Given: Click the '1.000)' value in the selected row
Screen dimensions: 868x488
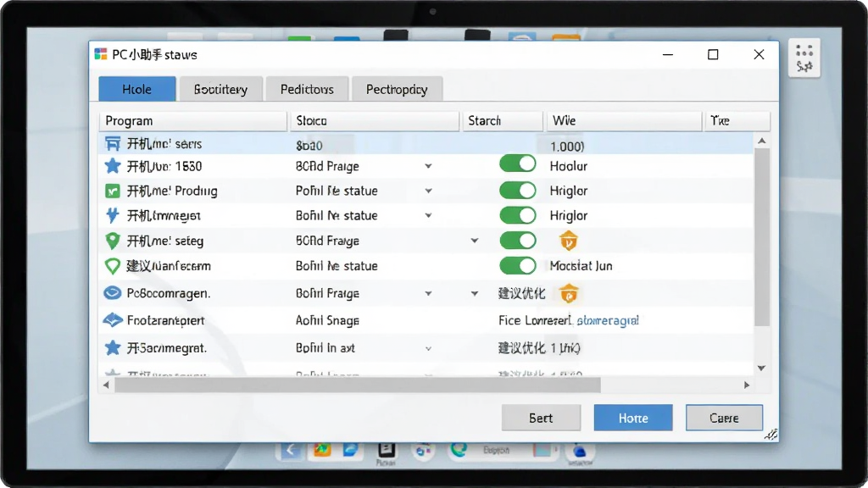Looking at the screenshot, I should tap(567, 146).
